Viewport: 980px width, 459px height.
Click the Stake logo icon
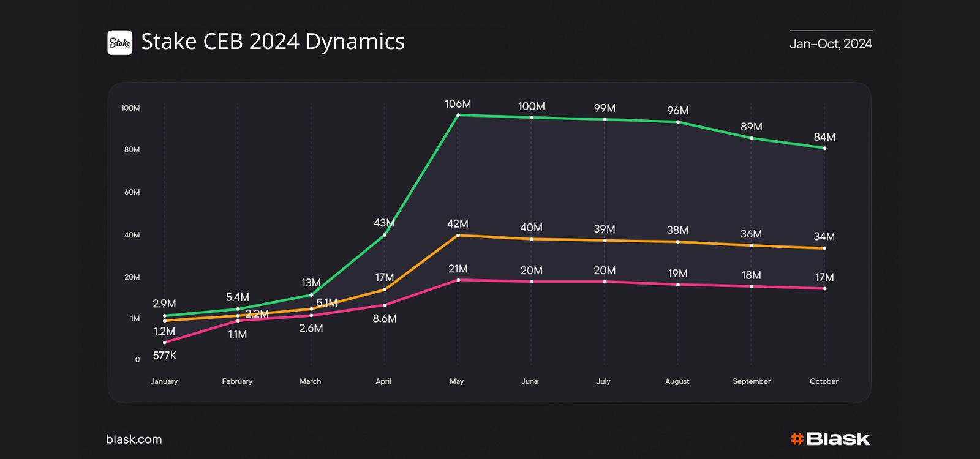[x=119, y=43]
